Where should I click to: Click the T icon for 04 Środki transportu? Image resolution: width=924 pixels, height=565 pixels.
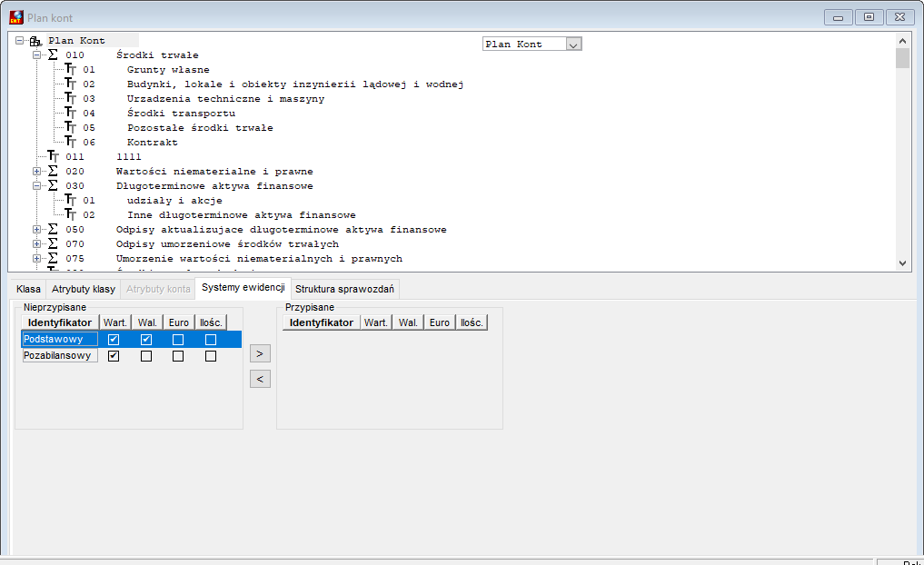pos(71,114)
